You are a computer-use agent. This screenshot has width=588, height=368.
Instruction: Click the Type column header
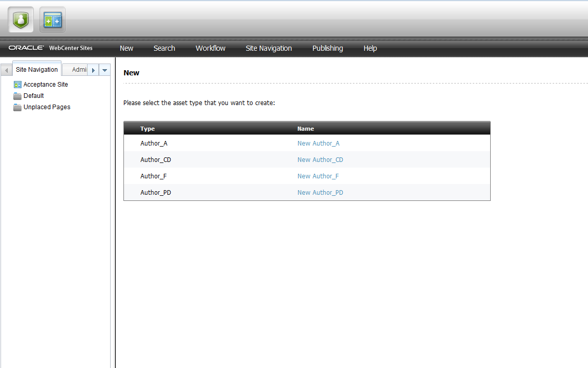tap(148, 129)
